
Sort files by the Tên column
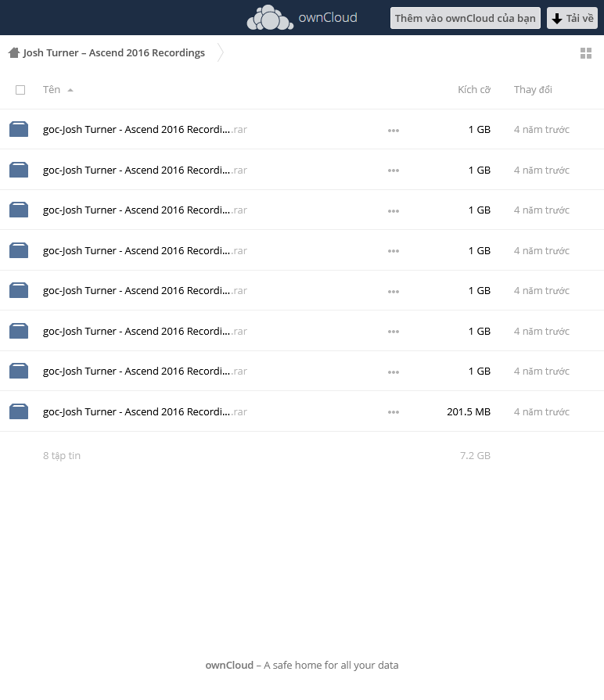pos(52,90)
